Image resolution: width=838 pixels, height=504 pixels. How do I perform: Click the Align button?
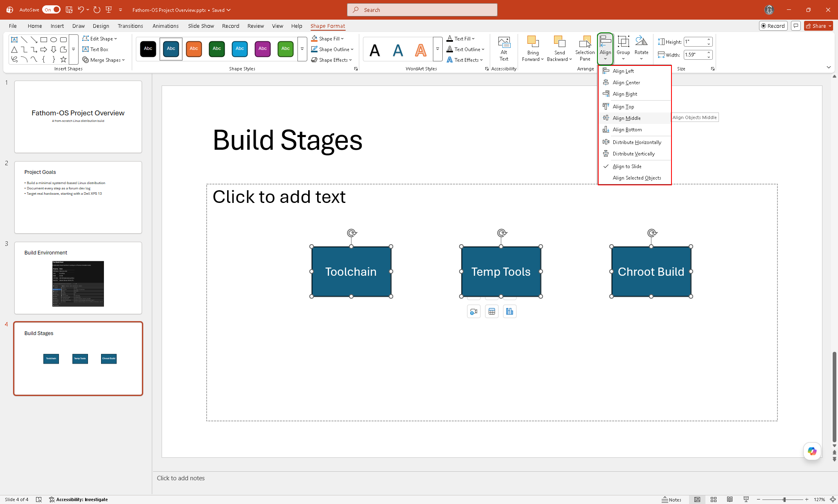605,48
